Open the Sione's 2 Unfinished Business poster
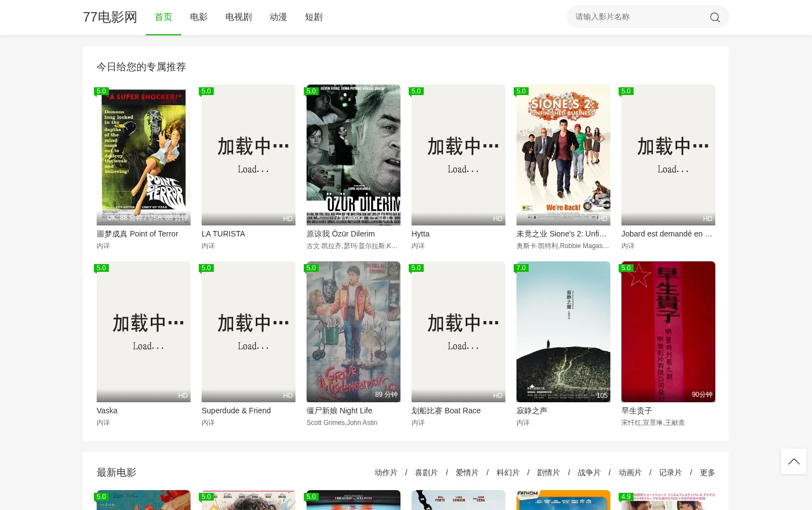The height and width of the screenshot is (510, 812). pyautogui.click(x=563, y=155)
